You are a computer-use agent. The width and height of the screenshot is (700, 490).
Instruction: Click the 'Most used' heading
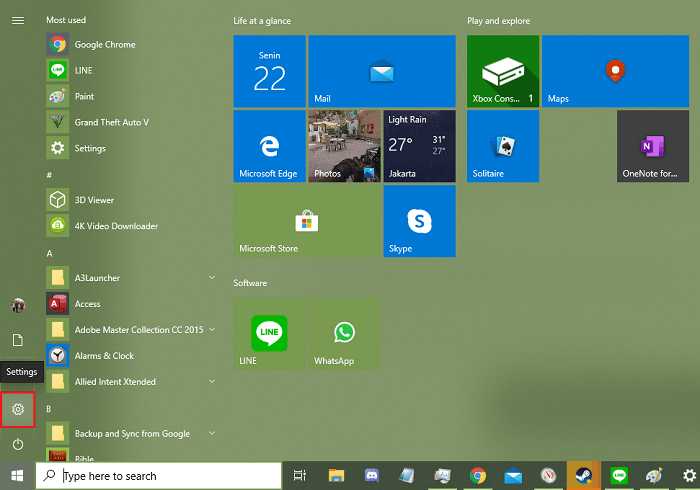66,20
